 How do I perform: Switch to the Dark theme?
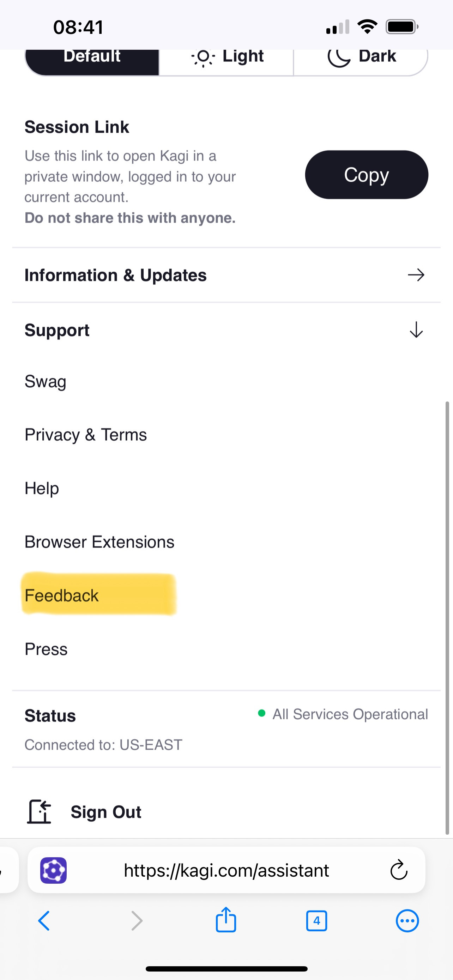[361, 57]
